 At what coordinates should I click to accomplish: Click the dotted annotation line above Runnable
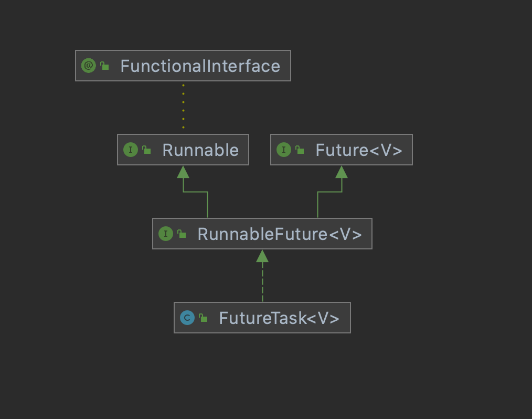183,106
